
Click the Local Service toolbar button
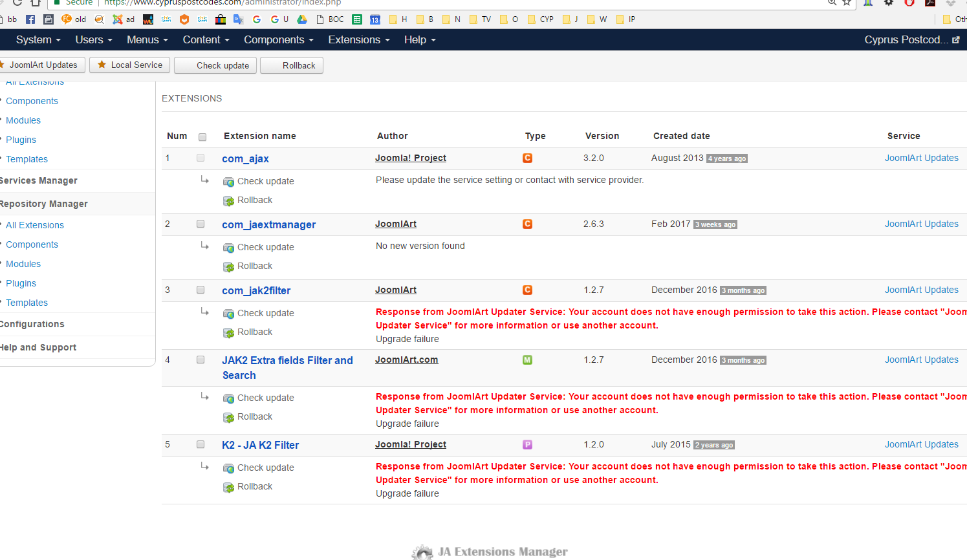(x=130, y=65)
